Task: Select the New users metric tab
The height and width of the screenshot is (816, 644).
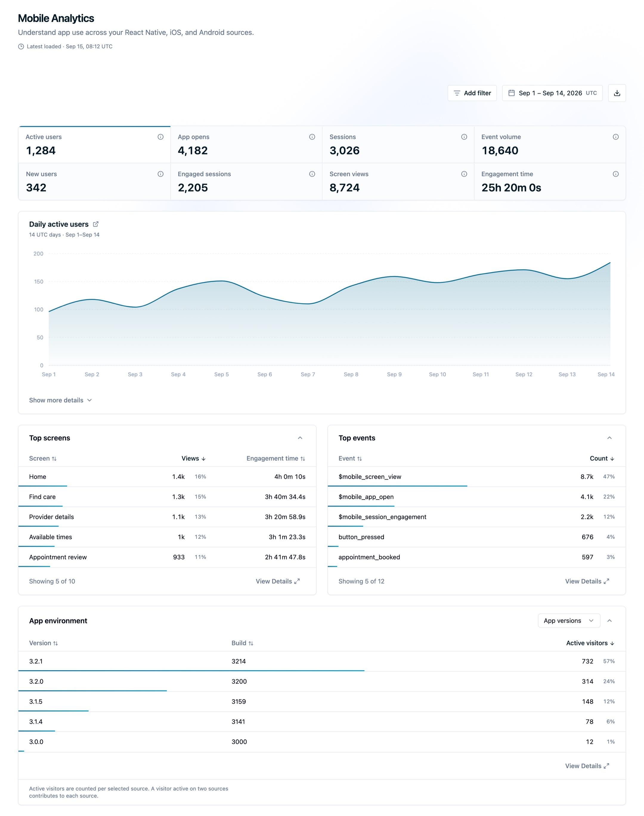Action: (95, 181)
